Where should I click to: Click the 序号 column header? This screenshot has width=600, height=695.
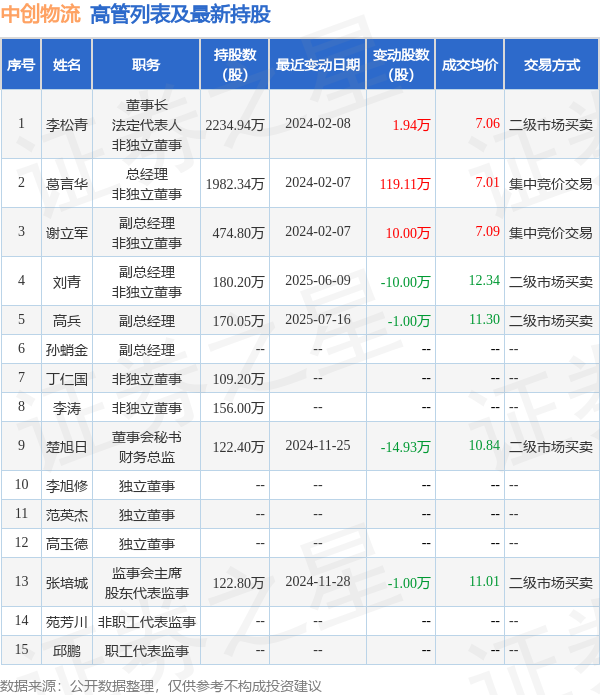(x=21, y=65)
